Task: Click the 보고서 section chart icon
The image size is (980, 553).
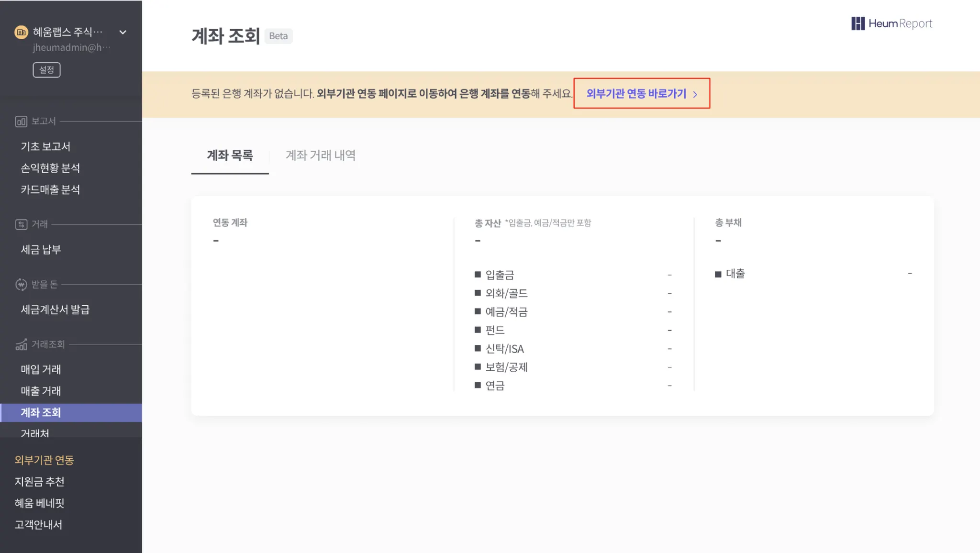Action: [x=21, y=122]
